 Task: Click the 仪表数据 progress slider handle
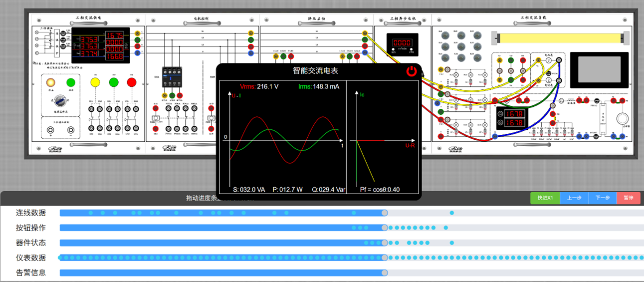pyautogui.click(x=385, y=258)
